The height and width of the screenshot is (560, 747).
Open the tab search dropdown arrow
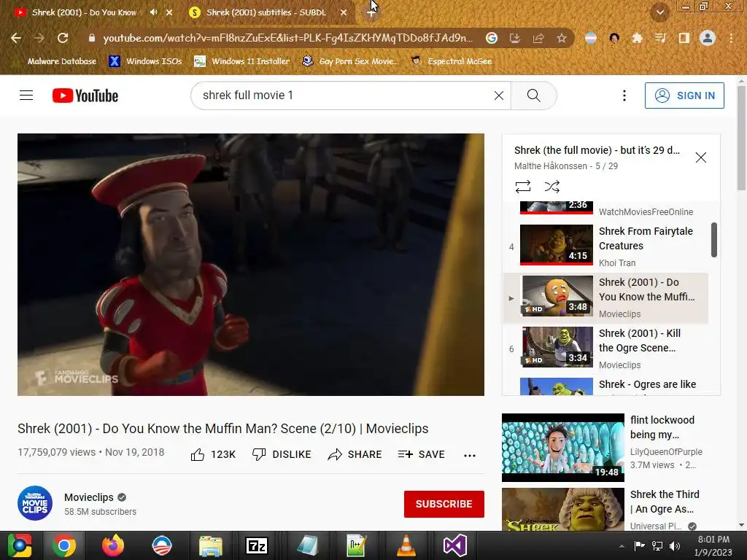pyautogui.click(x=659, y=12)
